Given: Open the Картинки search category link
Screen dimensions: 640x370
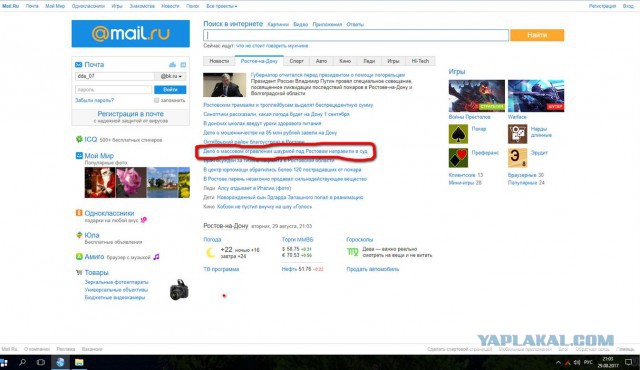Looking at the screenshot, I should pyautogui.click(x=278, y=24).
